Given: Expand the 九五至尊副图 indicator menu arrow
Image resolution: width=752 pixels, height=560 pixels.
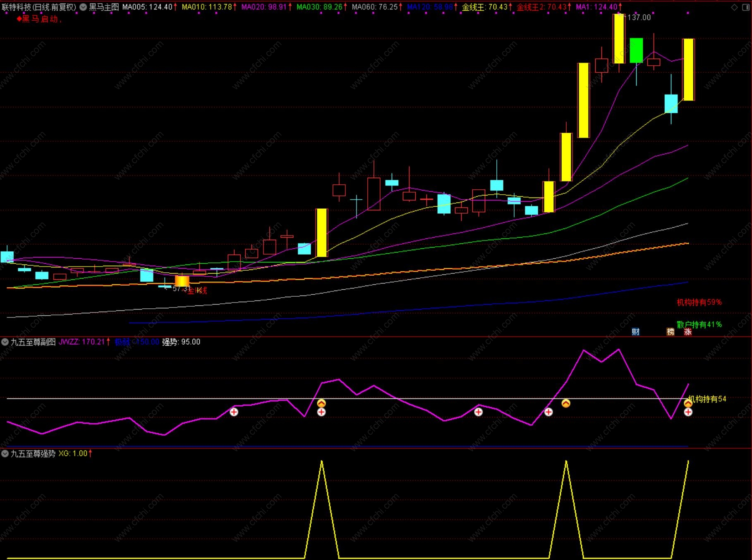Looking at the screenshot, I should point(5,342).
